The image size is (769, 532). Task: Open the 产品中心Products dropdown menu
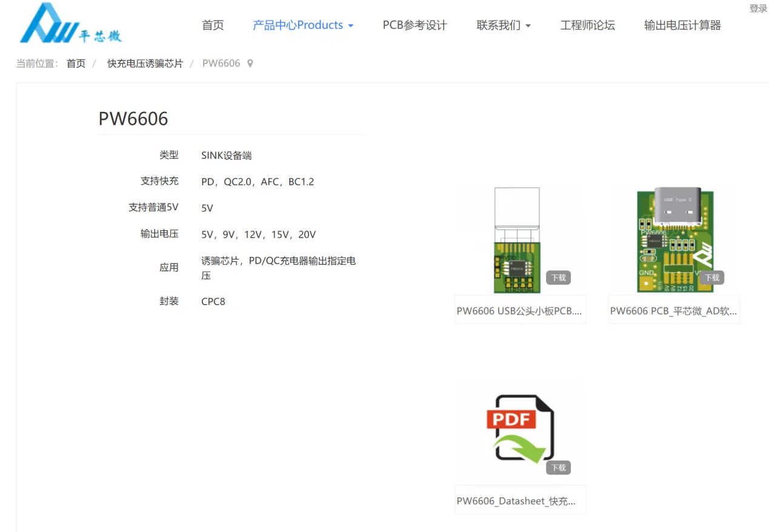pyautogui.click(x=302, y=25)
